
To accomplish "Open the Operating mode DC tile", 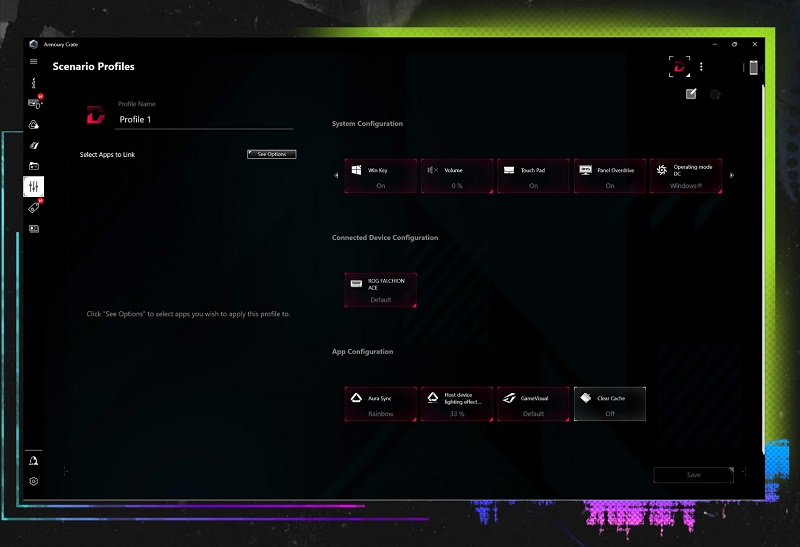I will pyautogui.click(x=686, y=176).
